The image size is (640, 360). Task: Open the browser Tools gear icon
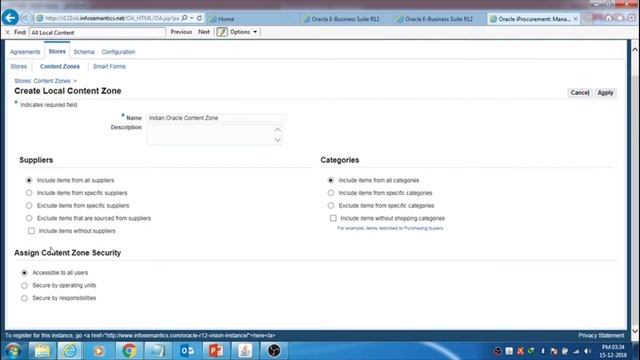(631, 18)
